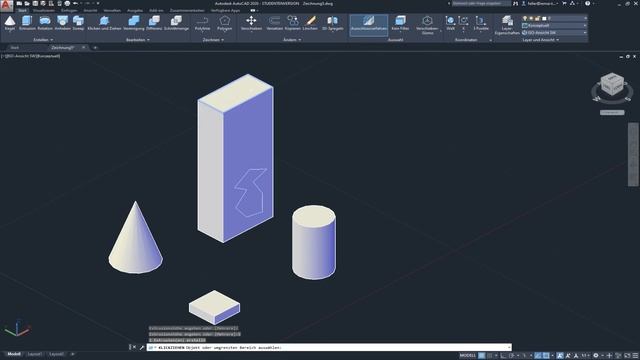Close the command line with the X
The image size is (640, 360).
pos(134,347)
